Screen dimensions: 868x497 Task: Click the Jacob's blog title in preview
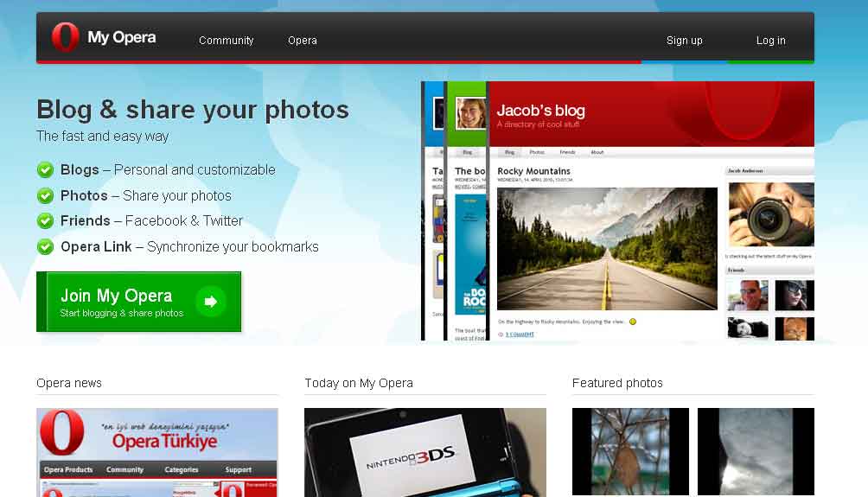(x=541, y=111)
